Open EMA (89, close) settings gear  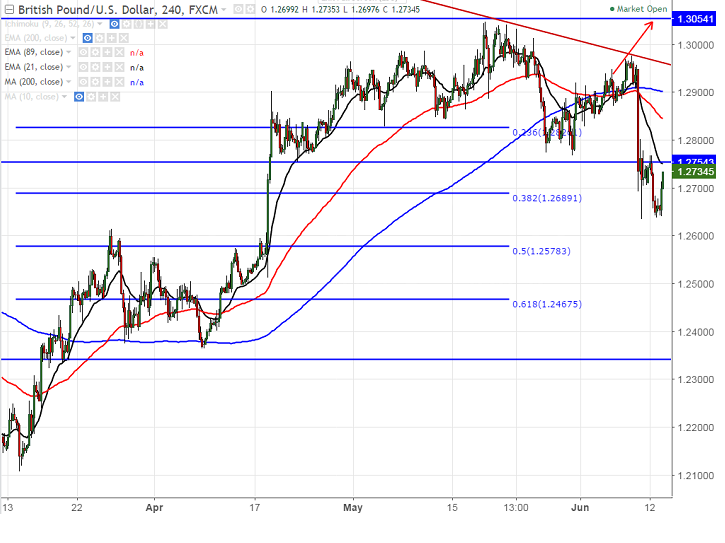95,53
